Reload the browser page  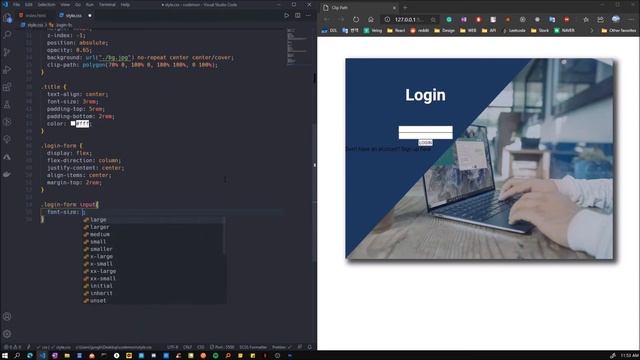pos(356,19)
